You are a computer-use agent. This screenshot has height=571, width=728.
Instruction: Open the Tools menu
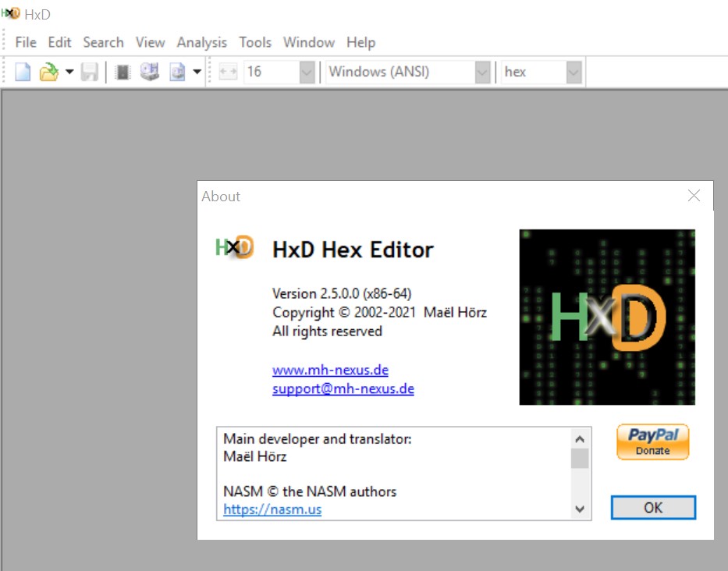click(x=255, y=42)
